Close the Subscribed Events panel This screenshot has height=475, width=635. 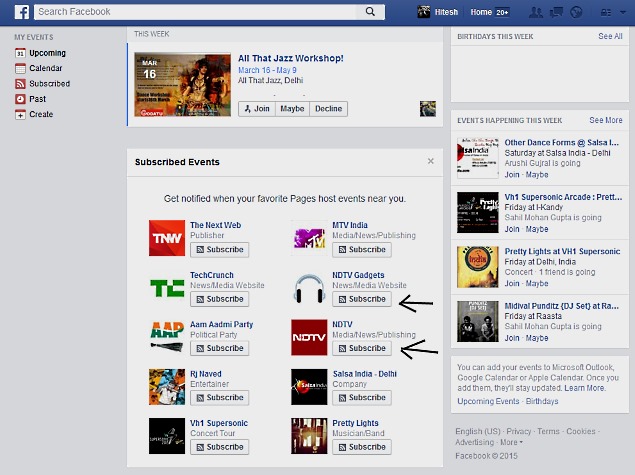[x=430, y=161]
